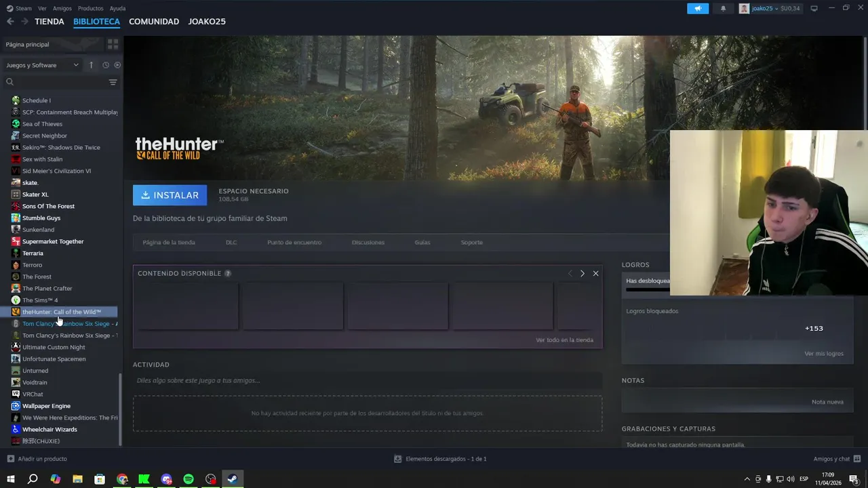Open Discusiones link

(368, 242)
